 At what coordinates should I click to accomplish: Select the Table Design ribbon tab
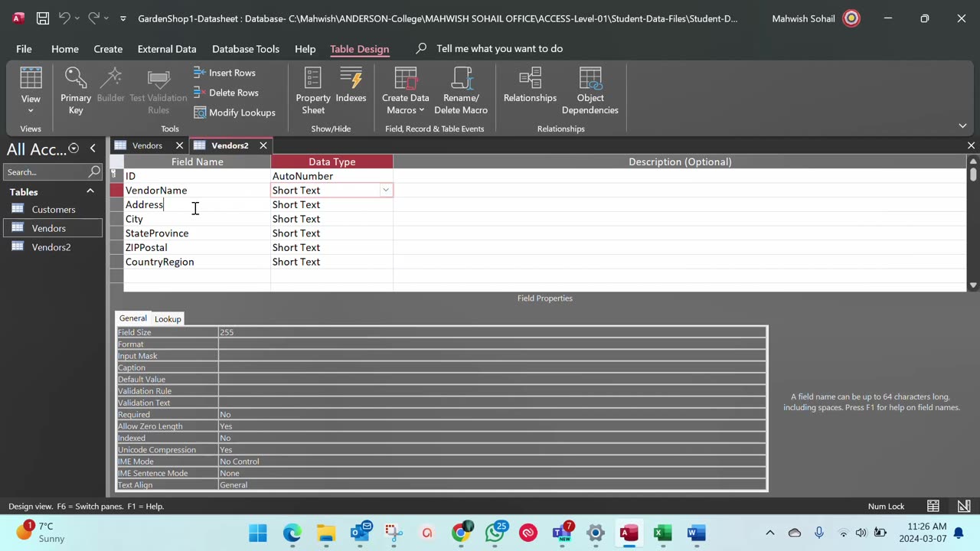click(x=360, y=49)
